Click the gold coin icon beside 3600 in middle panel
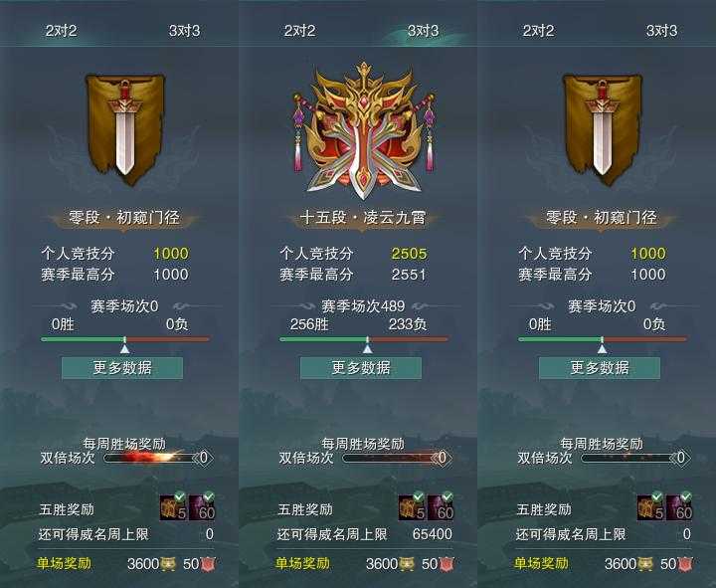 tap(407, 564)
